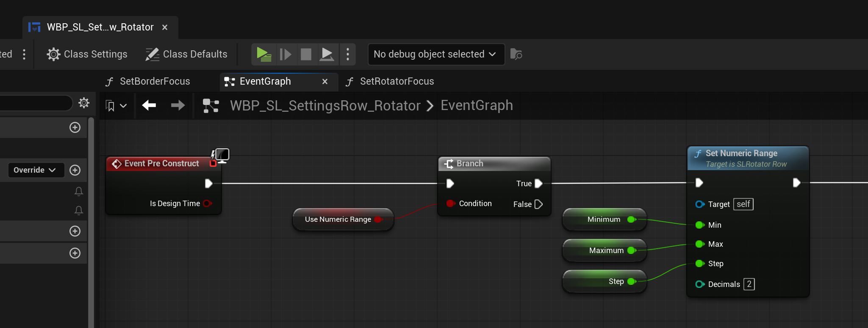Click the Branch False output pin
This screenshot has width=868, height=328.
point(538,204)
